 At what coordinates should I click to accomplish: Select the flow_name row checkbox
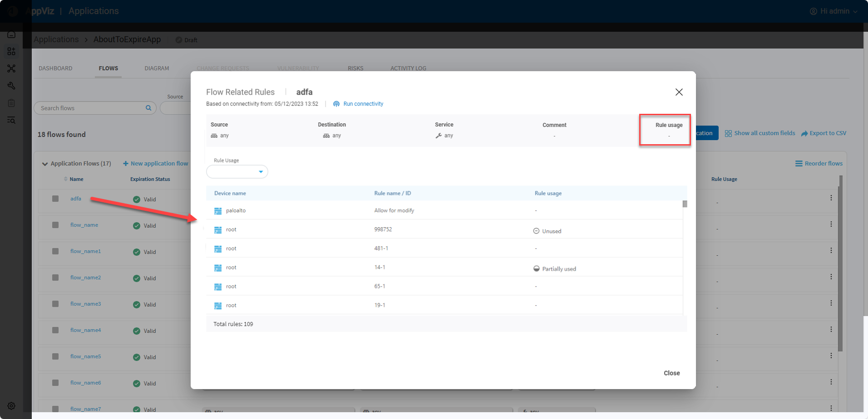click(55, 225)
